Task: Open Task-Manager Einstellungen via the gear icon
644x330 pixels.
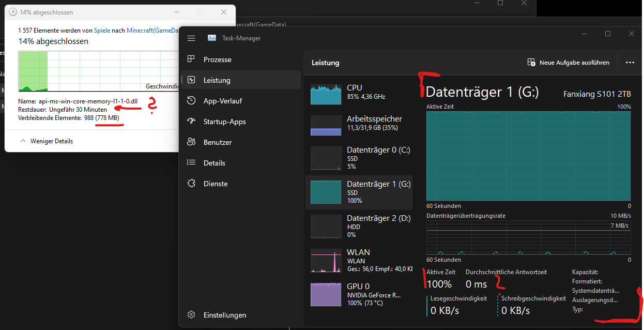Action: point(191,314)
